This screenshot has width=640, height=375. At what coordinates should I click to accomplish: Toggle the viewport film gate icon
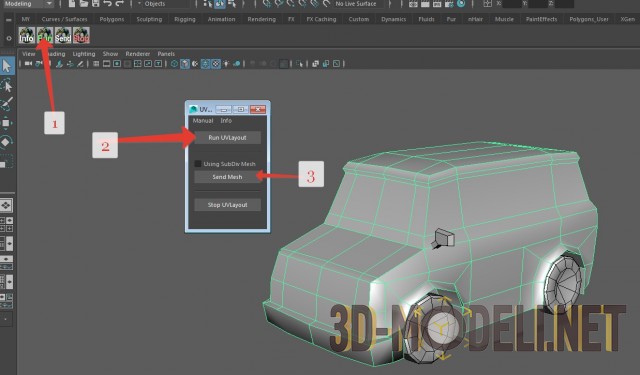107,64
